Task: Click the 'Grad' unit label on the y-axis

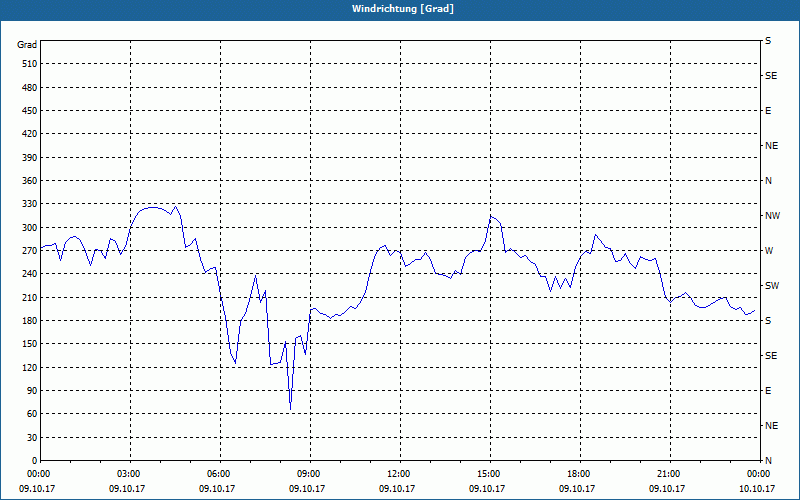Action: tap(27, 45)
